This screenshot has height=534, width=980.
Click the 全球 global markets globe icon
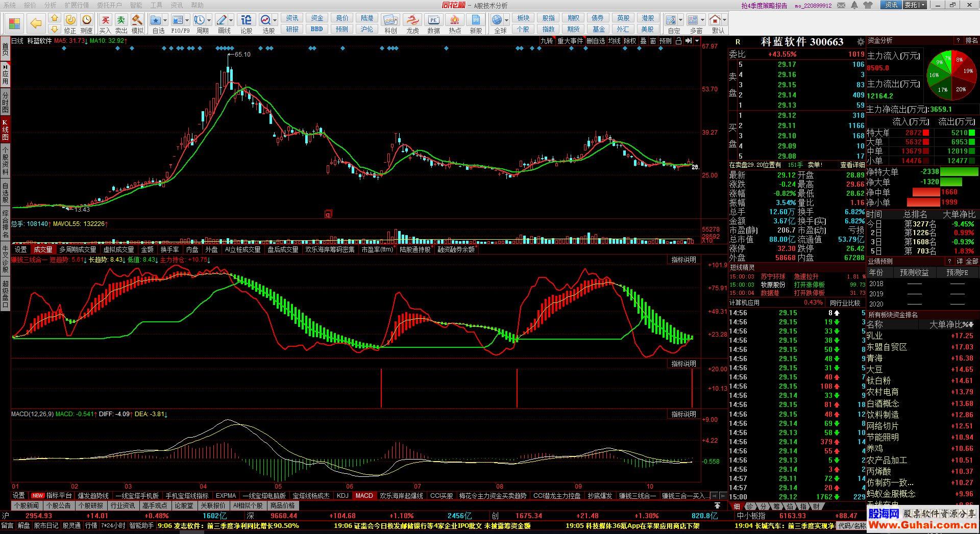pos(497,20)
